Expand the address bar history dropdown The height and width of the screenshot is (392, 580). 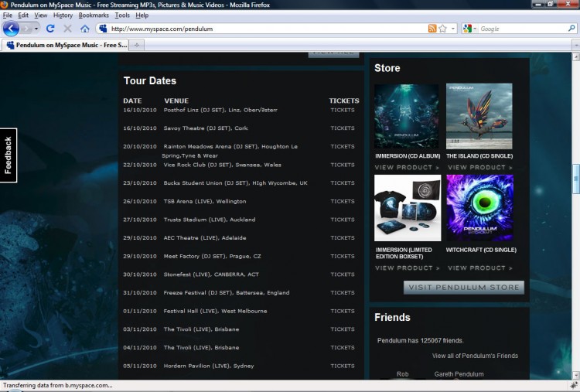tap(452, 29)
